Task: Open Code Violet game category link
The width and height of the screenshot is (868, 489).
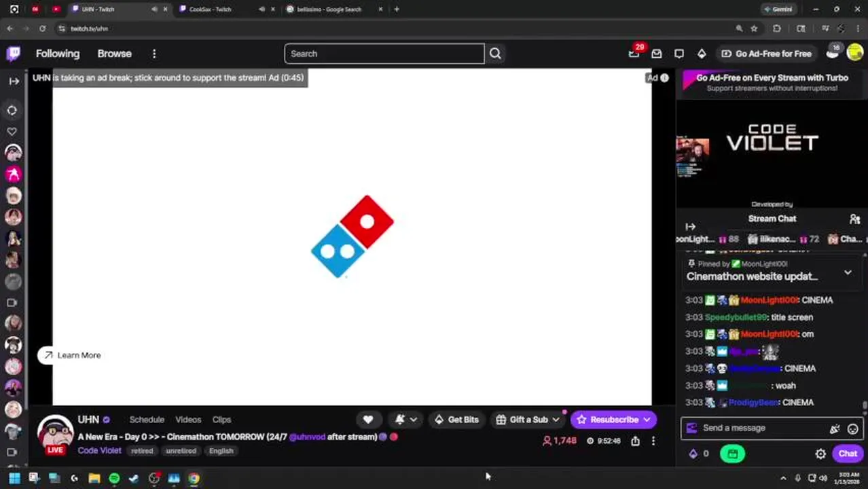Action: click(x=99, y=450)
